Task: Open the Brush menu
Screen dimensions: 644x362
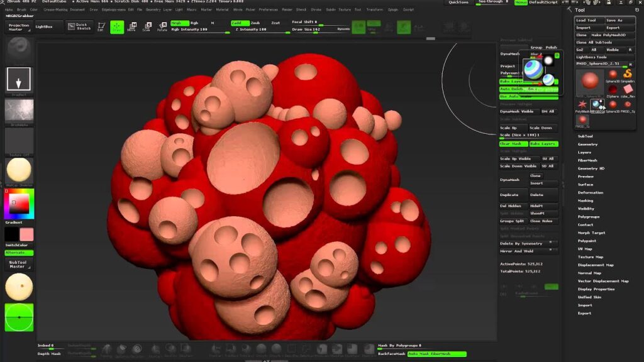Action: click(x=21, y=9)
